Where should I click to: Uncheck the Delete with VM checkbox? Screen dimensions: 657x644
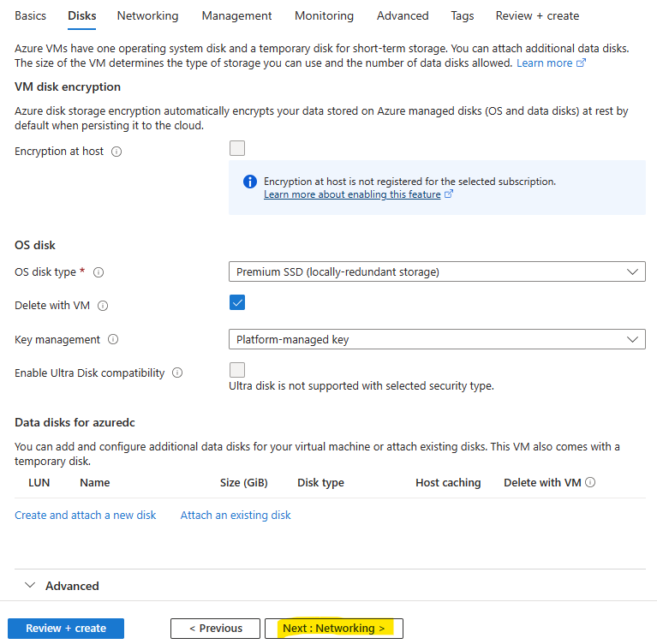pos(237,302)
